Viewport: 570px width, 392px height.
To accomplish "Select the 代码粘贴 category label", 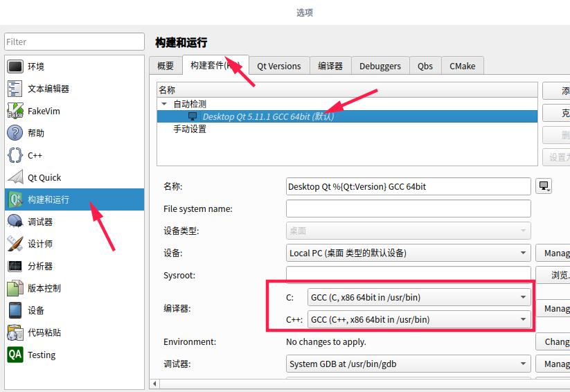I will coord(44,332).
